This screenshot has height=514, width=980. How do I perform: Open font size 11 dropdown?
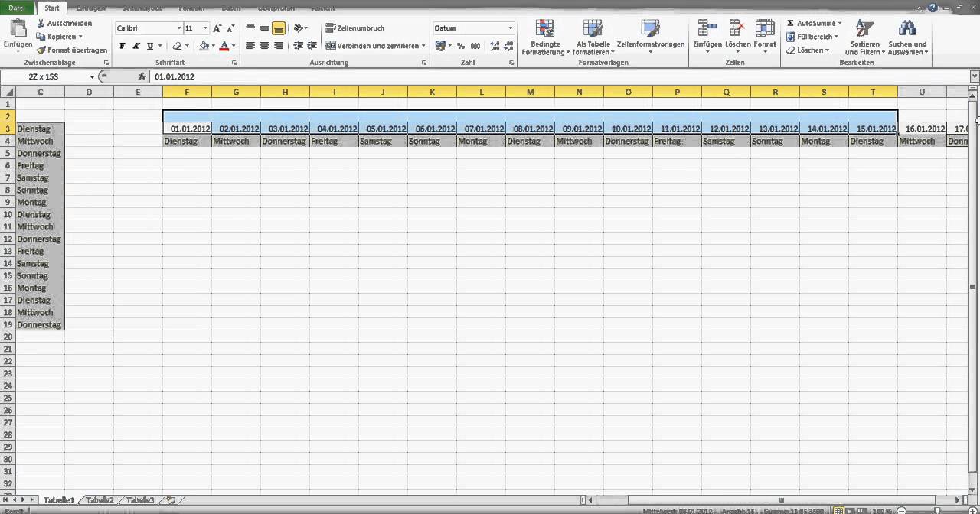pos(205,28)
